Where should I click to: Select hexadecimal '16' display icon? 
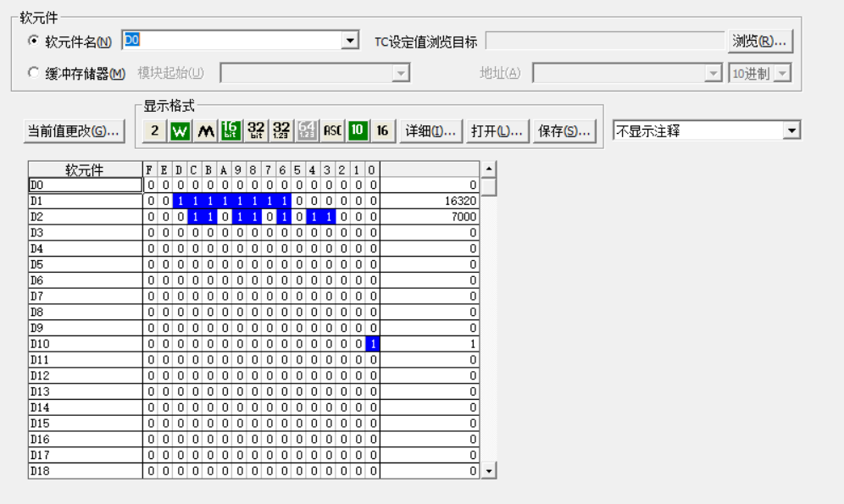pyautogui.click(x=382, y=130)
